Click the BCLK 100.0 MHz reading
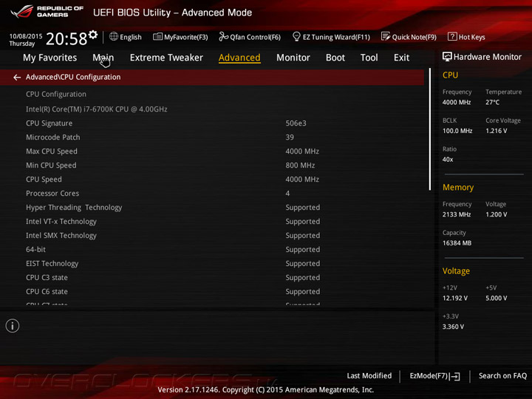Viewport: 532px width, 399px height. pos(457,131)
